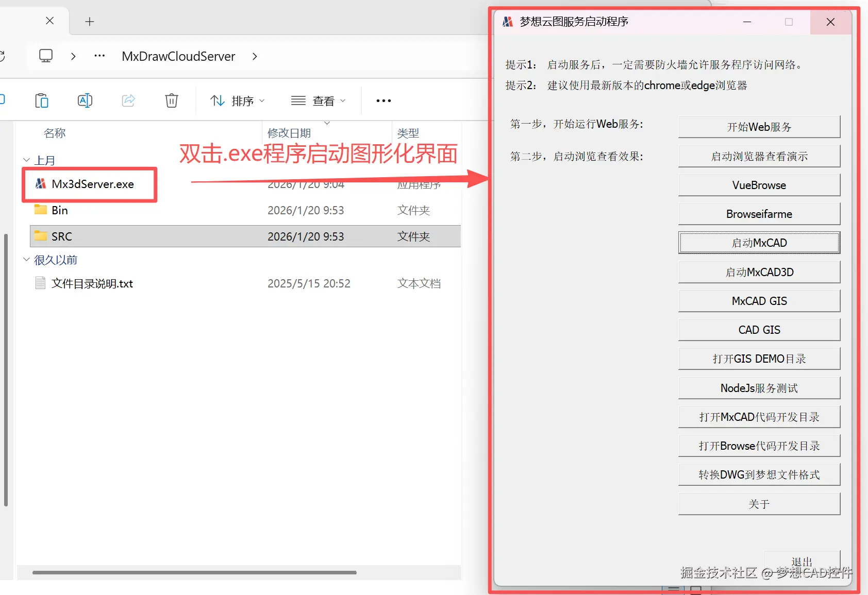
Task: Sort by 类型 column header
Action: [x=408, y=133]
